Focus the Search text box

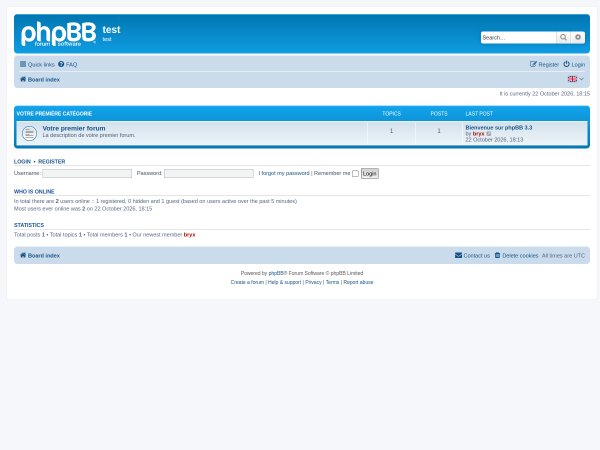(x=518, y=38)
